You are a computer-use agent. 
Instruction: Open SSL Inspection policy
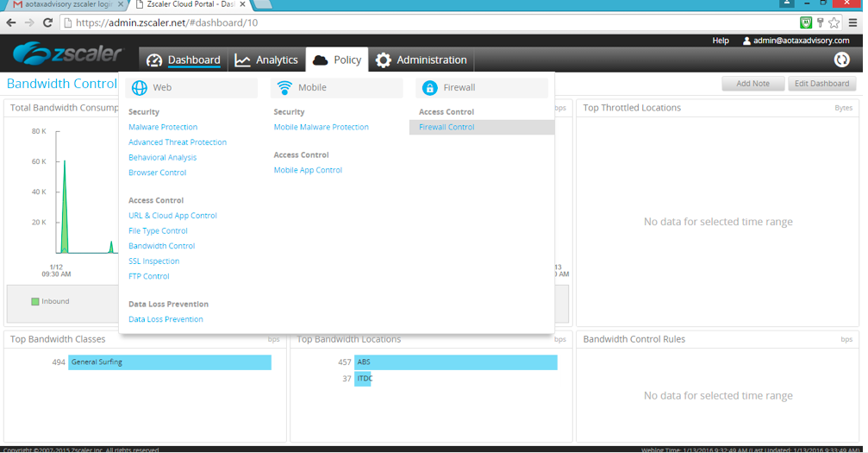point(154,261)
